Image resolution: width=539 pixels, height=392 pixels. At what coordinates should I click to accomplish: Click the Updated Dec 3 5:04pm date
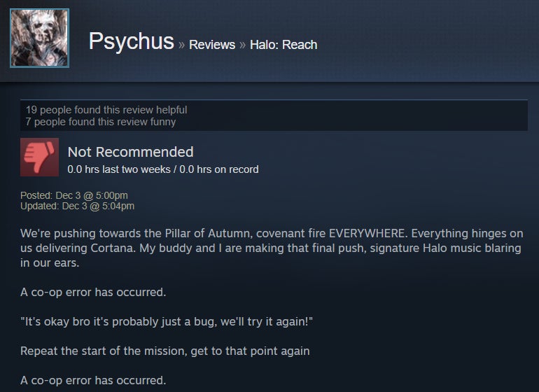(x=77, y=206)
